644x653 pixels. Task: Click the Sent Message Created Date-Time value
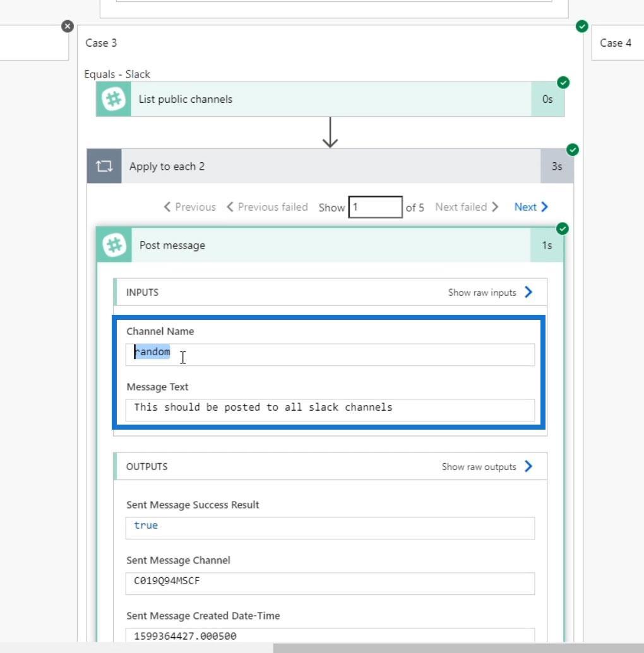(x=185, y=636)
